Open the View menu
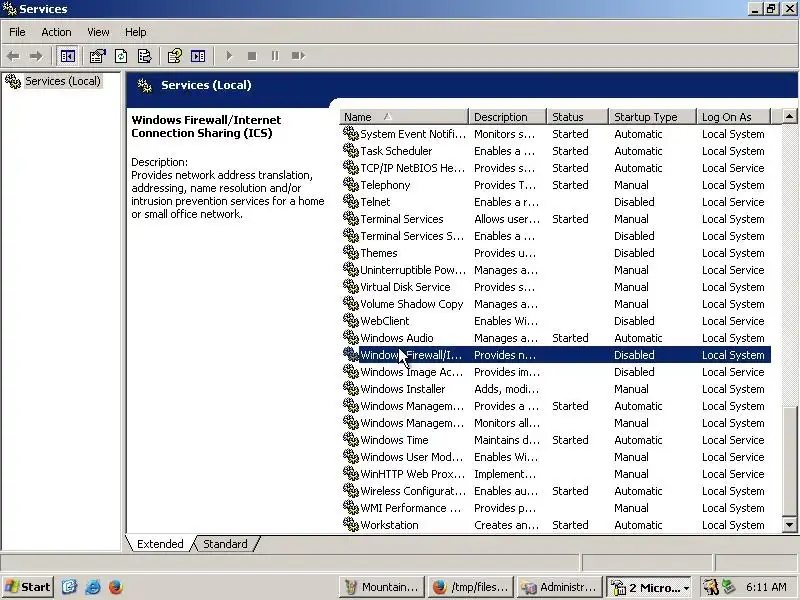The height and width of the screenshot is (600, 800). pyautogui.click(x=98, y=32)
